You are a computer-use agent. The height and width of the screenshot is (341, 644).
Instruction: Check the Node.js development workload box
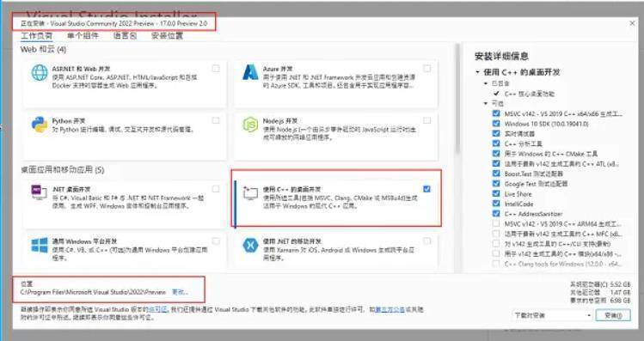pos(427,120)
